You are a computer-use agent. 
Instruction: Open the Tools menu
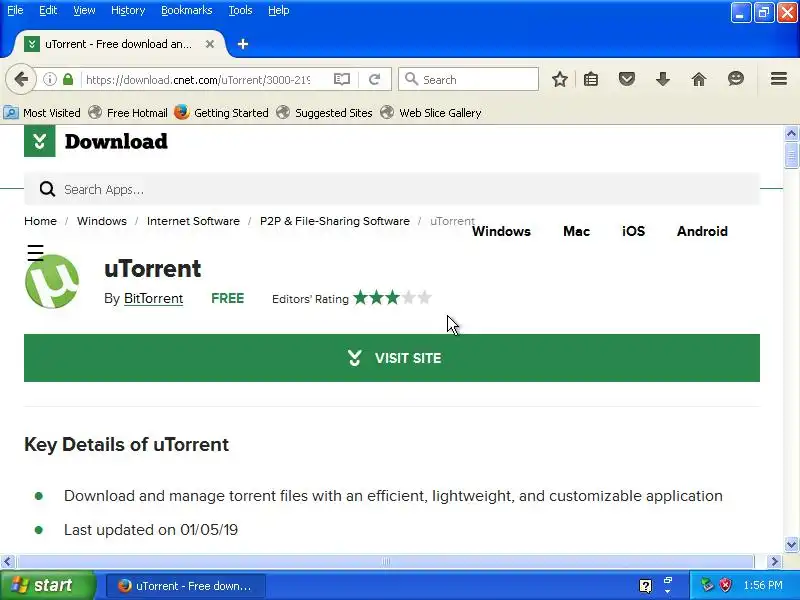240,10
